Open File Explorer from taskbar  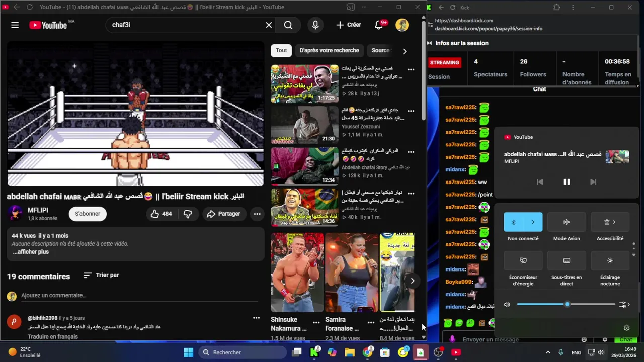click(349, 352)
